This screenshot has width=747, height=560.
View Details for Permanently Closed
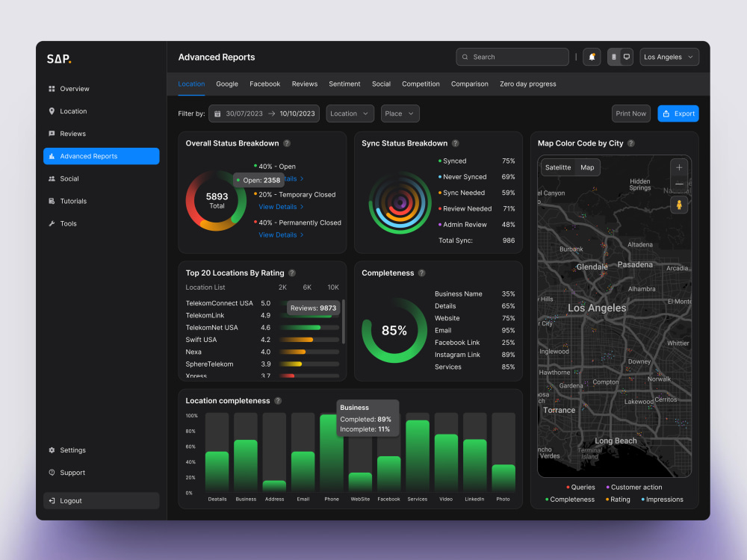click(281, 234)
